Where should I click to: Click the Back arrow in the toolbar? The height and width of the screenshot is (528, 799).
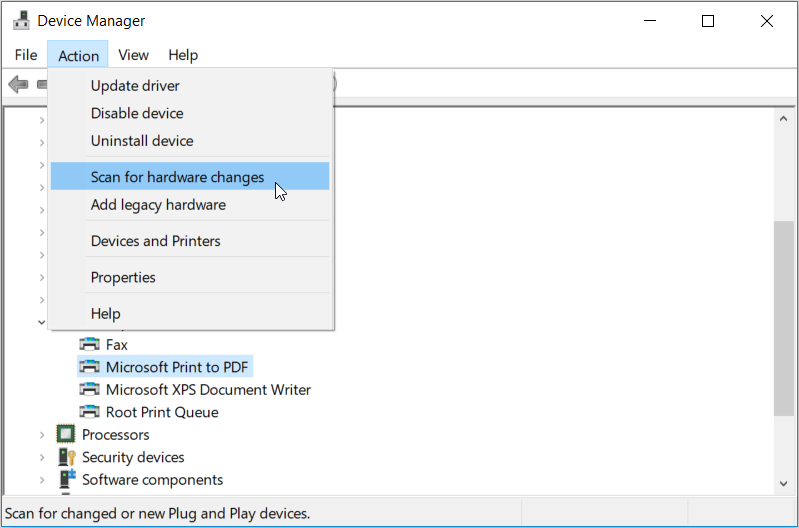coord(18,84)
